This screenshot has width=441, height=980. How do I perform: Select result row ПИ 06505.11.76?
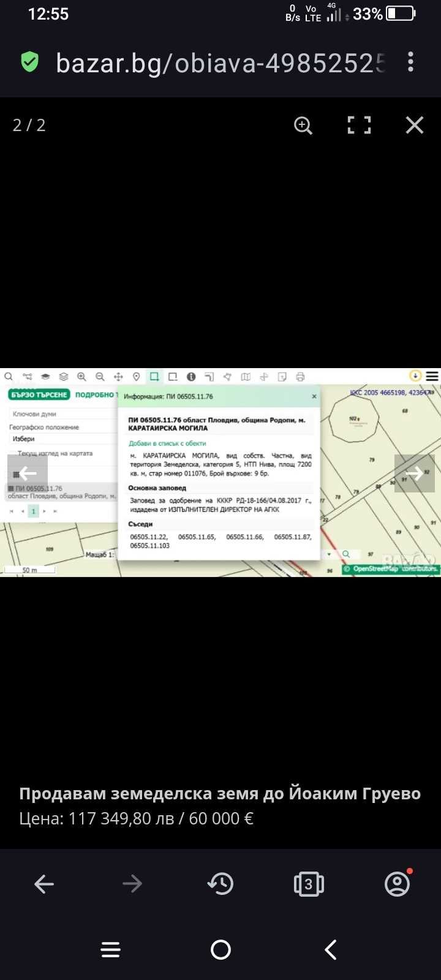pyautogui.click(x=61, y=492)
